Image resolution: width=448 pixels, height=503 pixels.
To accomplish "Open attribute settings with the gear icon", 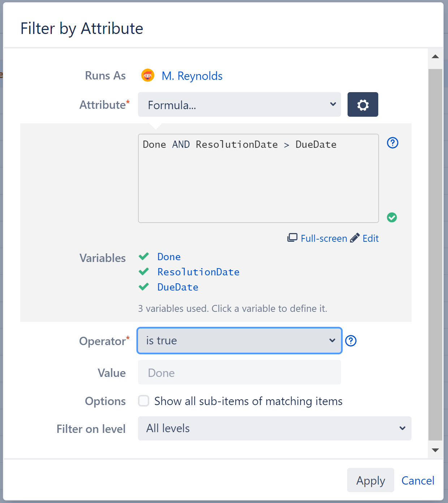I will (363, 104).
